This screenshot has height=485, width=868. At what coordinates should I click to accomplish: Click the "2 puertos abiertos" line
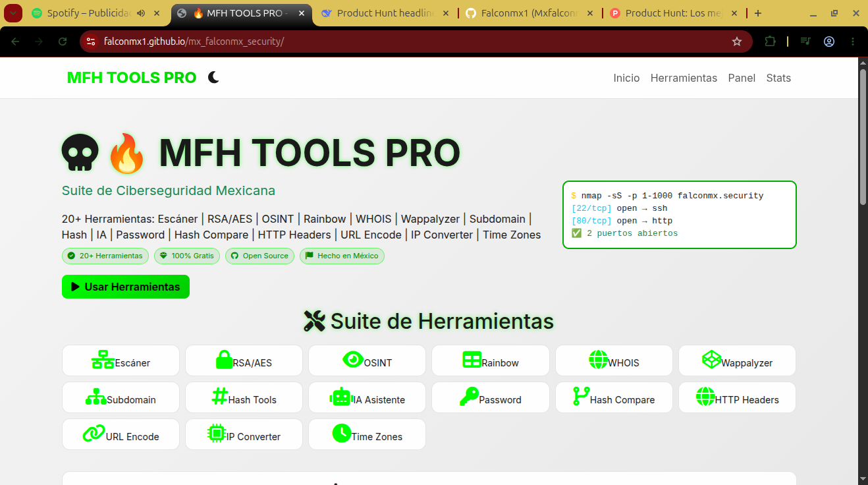pos(624,233)
